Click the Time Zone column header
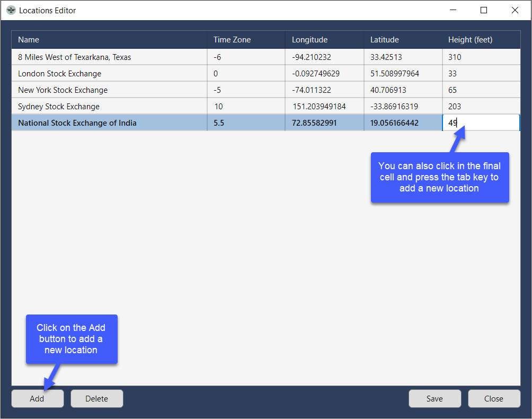Screen dimensions: 532x419 click(x=246, y=40)
